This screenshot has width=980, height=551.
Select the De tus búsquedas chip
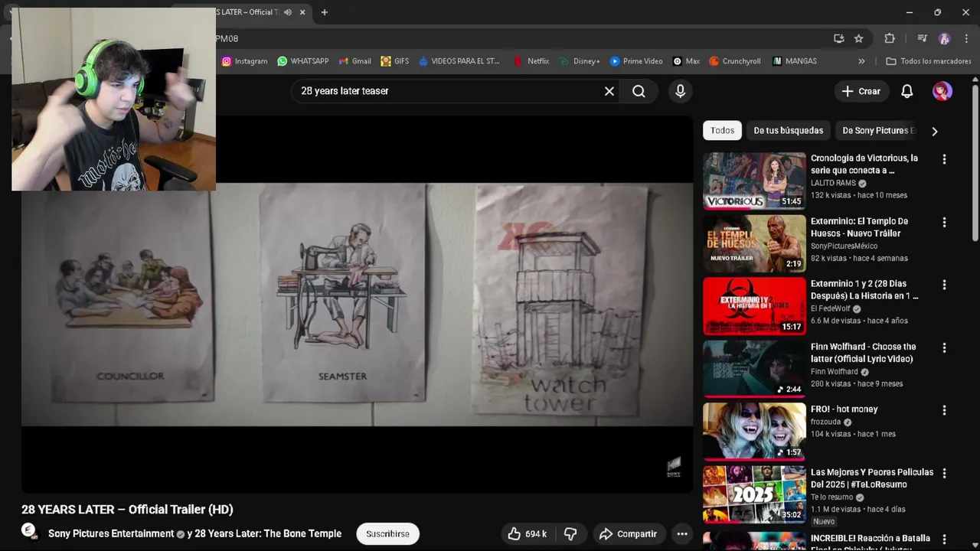point(788,130)
